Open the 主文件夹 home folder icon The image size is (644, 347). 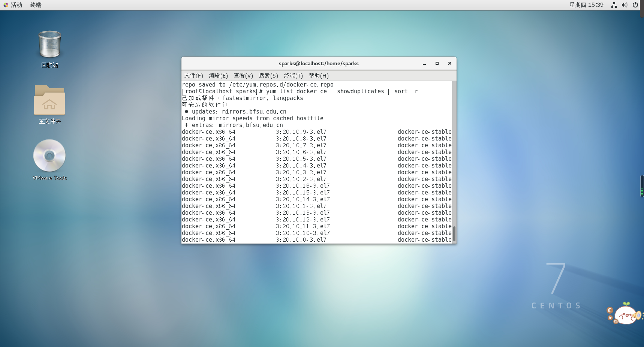(x=49, y=100)
